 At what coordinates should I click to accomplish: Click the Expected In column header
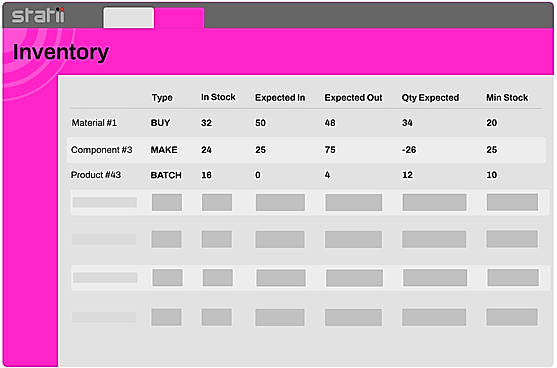coord(280,98)
